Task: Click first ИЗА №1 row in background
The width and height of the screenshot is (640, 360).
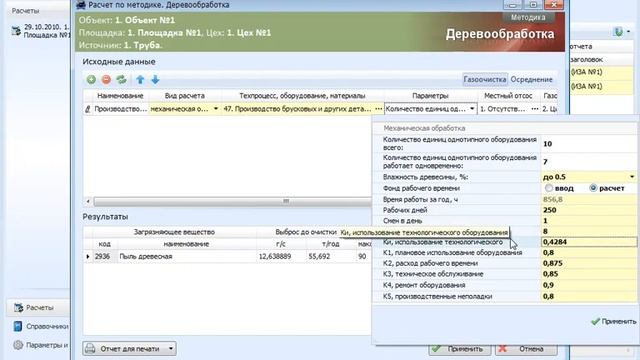Action: pyautogui.click(x=601, y=72)
